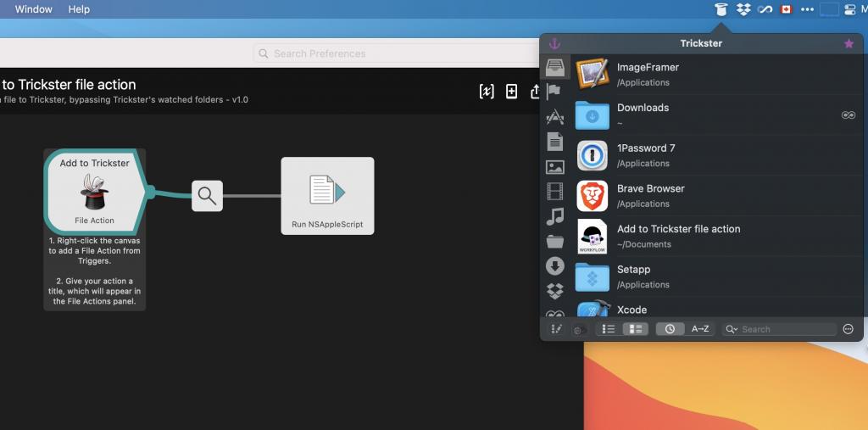Click the purple favorites star icon

pyautogui.click(x=849, y=43)
